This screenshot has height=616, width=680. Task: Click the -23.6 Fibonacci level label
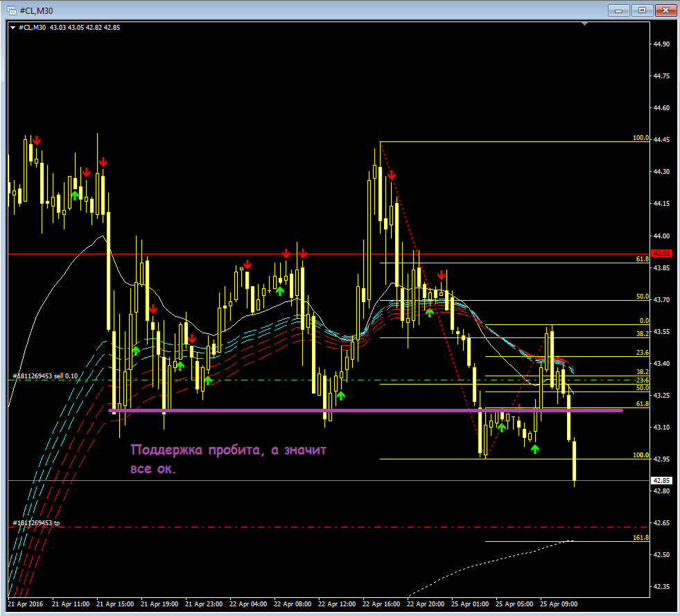(x=641, y=380)
